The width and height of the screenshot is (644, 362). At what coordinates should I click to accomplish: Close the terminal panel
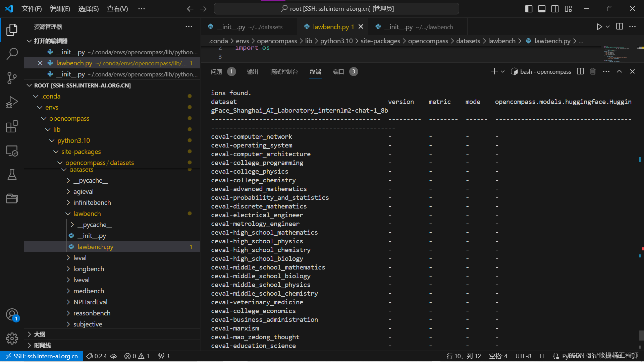point(632,71)
